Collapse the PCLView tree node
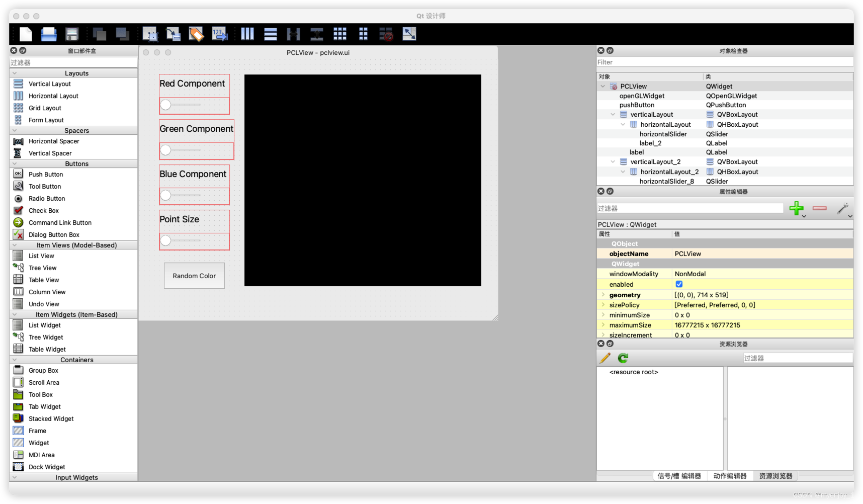Screen dimensions: 863x504 click(603, 87)
